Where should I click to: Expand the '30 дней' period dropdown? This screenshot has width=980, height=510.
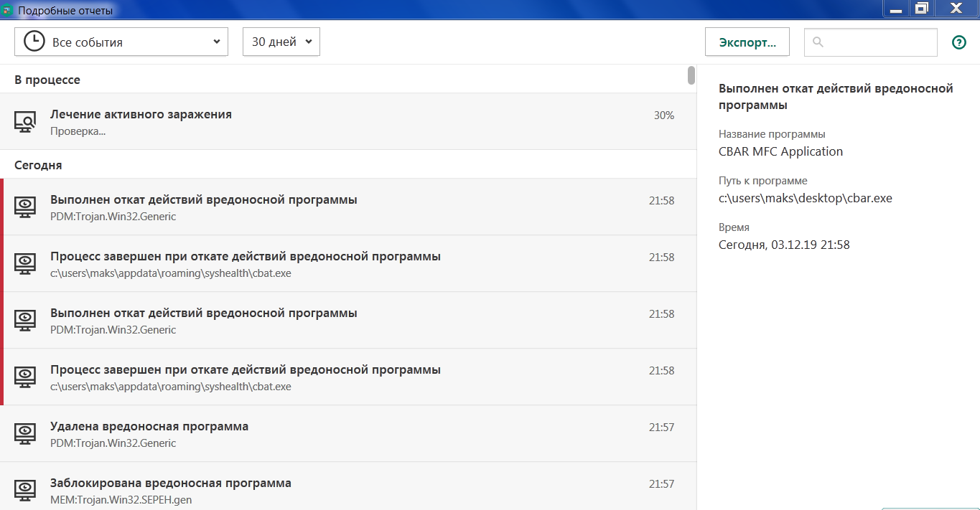281,42
